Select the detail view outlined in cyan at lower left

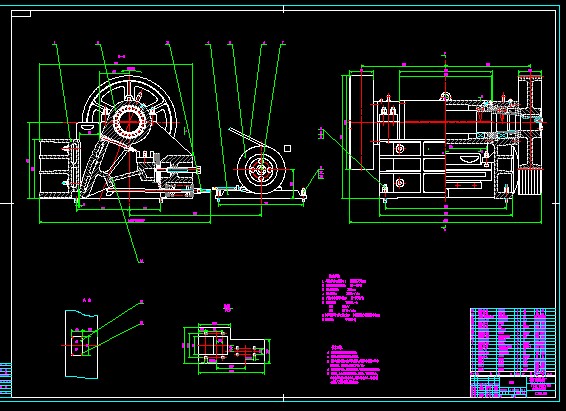tap(81, 344)
